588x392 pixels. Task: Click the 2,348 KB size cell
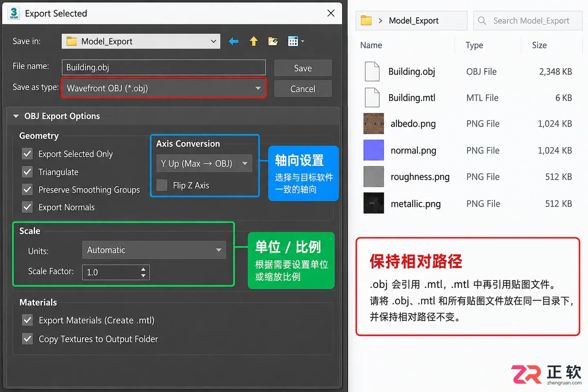[x=555, y=72]
